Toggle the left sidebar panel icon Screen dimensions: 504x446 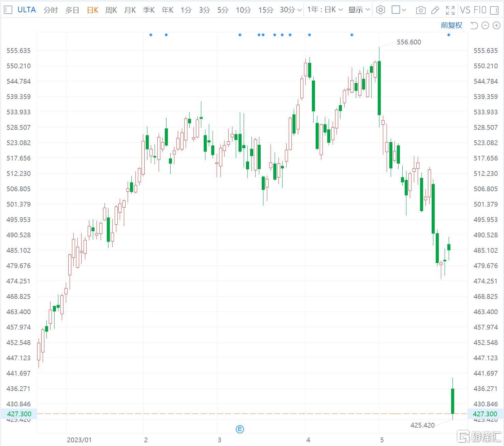8,10
